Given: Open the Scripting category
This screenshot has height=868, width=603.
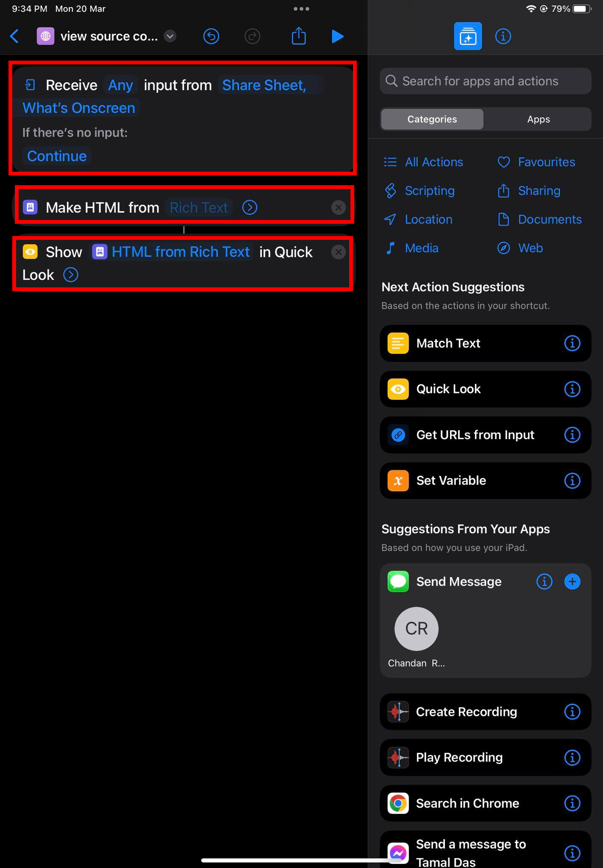Looking at the screenshot, I should pos(429,191).
